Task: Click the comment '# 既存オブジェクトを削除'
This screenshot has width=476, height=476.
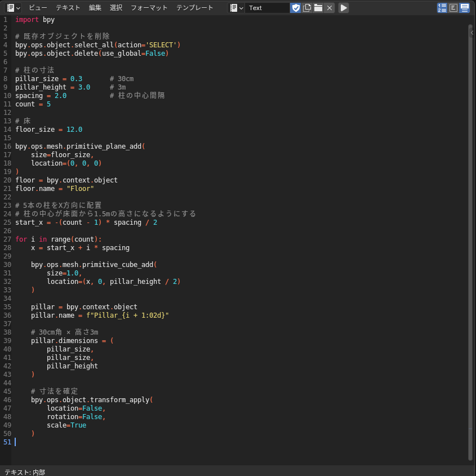Action: 62,37
